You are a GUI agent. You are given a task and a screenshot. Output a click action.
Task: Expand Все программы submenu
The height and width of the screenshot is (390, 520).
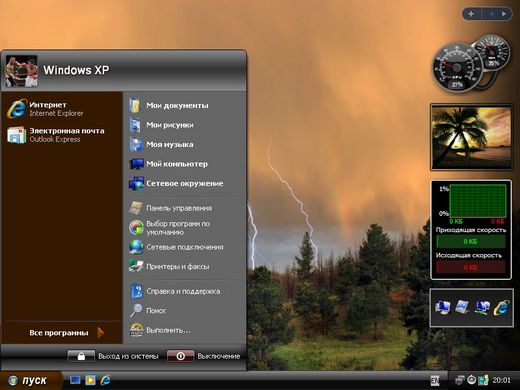click(63, 333)
